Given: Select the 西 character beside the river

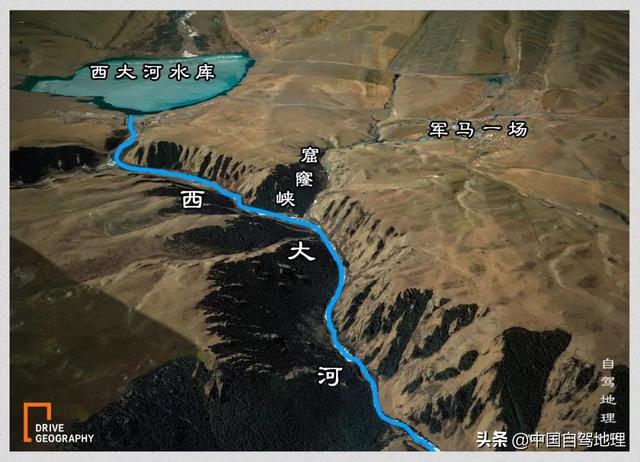Looking at the screenshot, I should [192, 199].
